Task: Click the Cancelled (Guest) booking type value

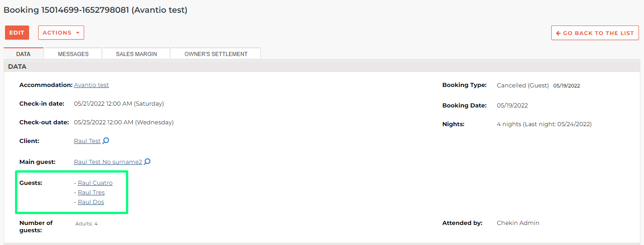Action: point(523,85)
